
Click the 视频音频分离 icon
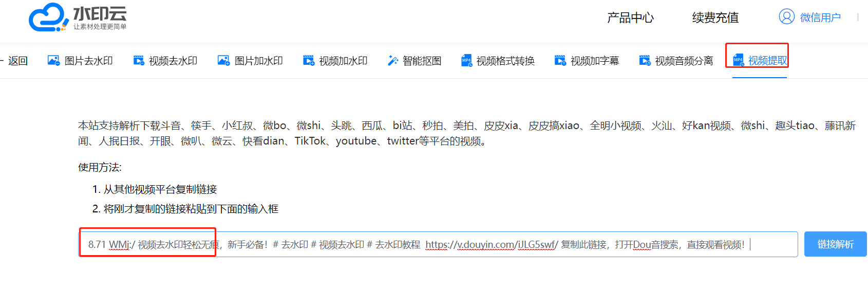tap(645, 61)
